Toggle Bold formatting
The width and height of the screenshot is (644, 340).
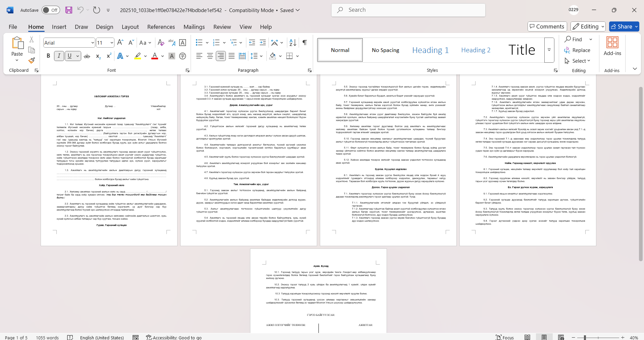(x=48, y=56)
